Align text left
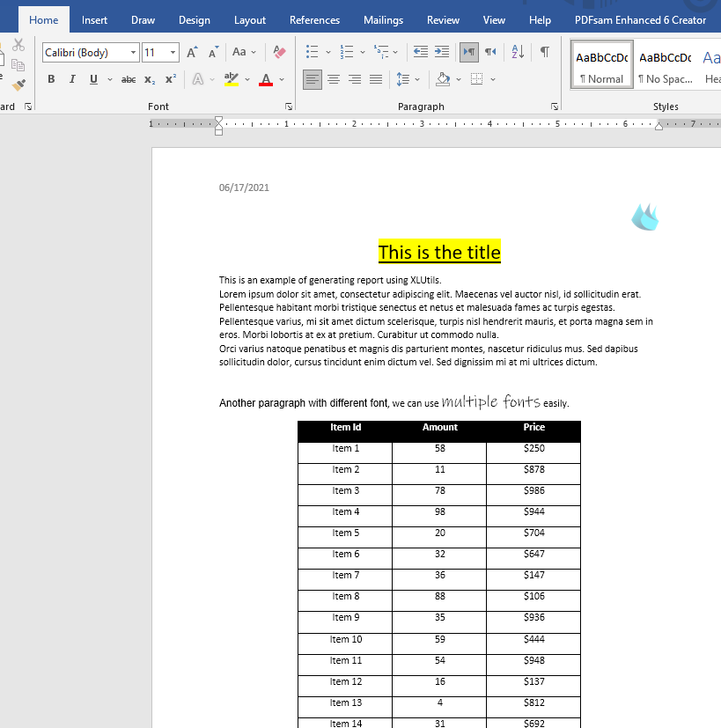Viewport: 721px width, 728px height. click(x=313, y=79)
